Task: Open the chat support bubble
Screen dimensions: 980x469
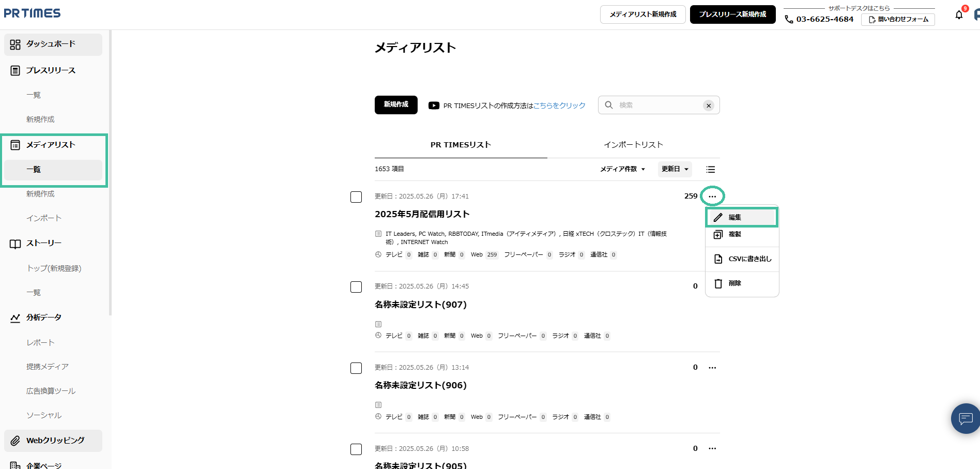Action: [x=965, y=418]
